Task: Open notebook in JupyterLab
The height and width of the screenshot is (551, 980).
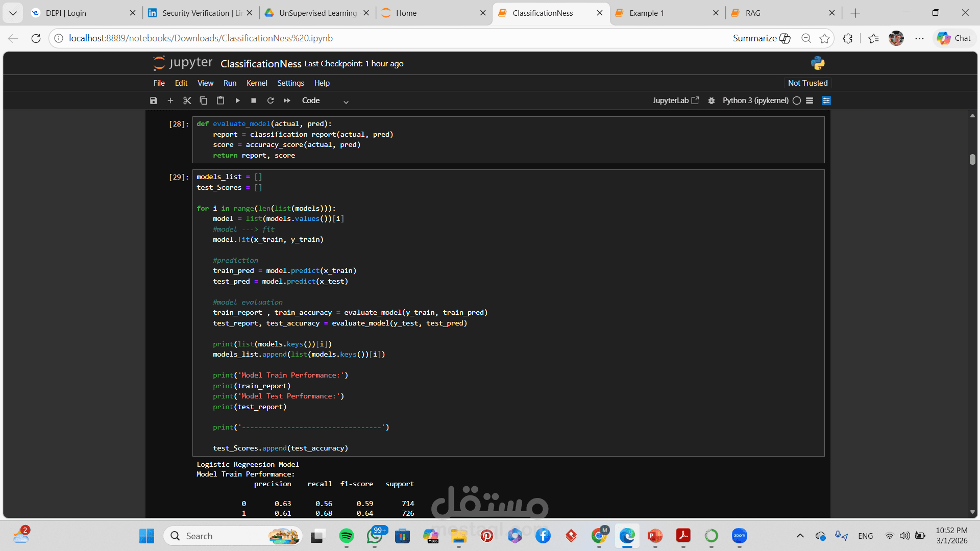Action: click(675, 101)
